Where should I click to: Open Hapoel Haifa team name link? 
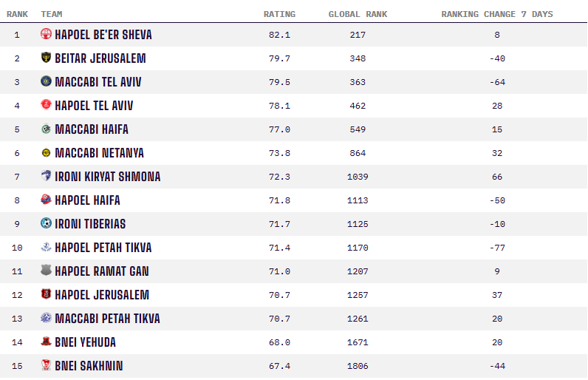click(87, 200)
